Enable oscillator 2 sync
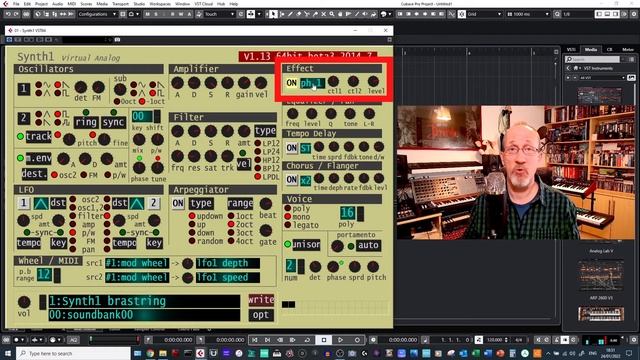Viewport: 640px width, 360px height. [113, 122]
